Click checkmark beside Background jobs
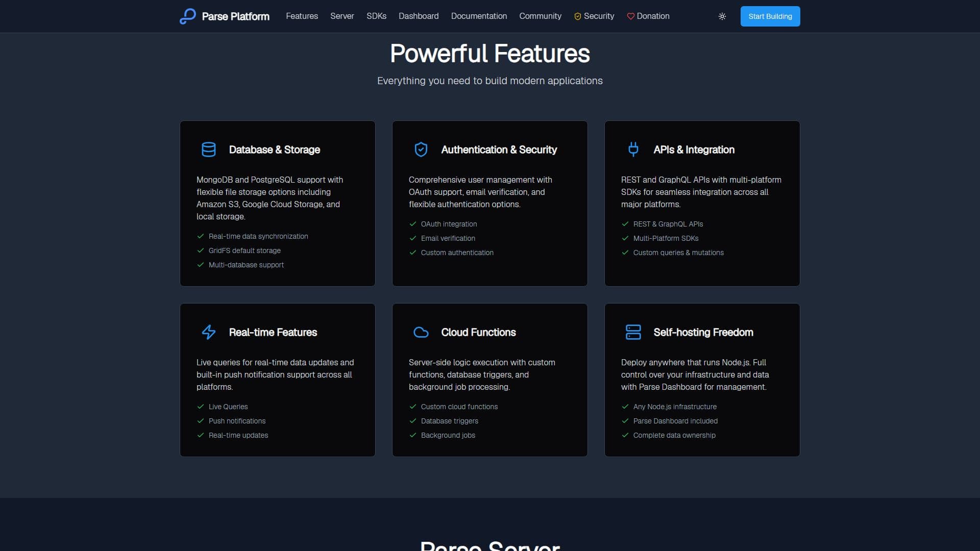This screenshot has height=551, width=980. tap(413, 435)
